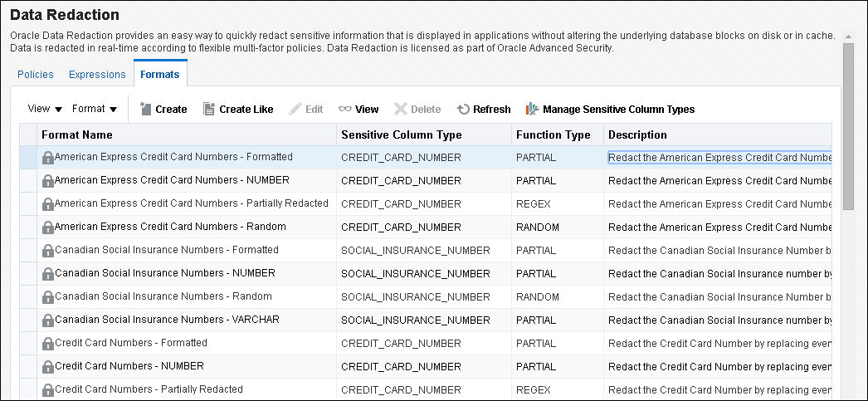The height and width of the screenshot is (401, 868).
Task: Sort by Format Name column header
Action: click(77, 134)
